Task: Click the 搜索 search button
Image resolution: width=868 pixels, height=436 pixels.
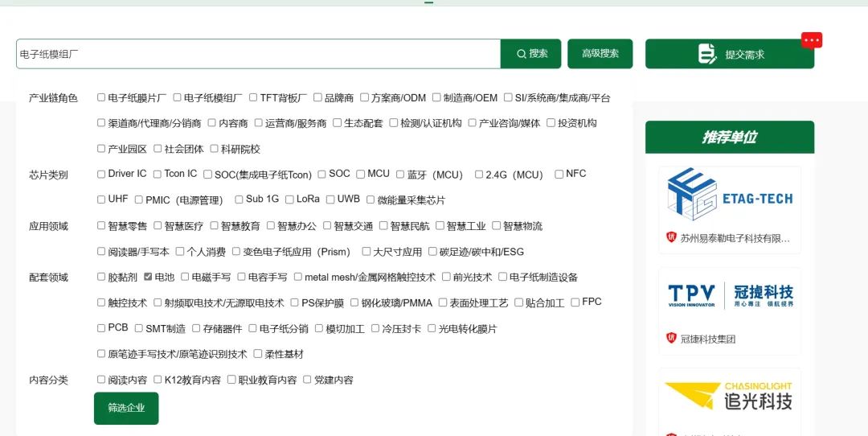Action: tap(531, 54)
